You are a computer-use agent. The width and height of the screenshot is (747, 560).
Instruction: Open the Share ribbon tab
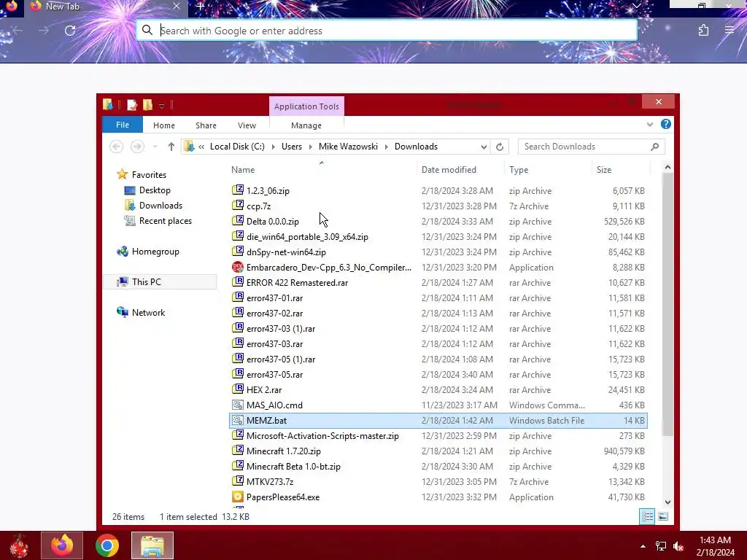206,125
